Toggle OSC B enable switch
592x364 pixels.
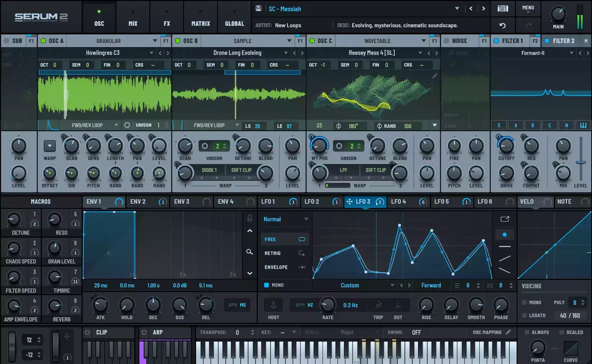(178, 41)
